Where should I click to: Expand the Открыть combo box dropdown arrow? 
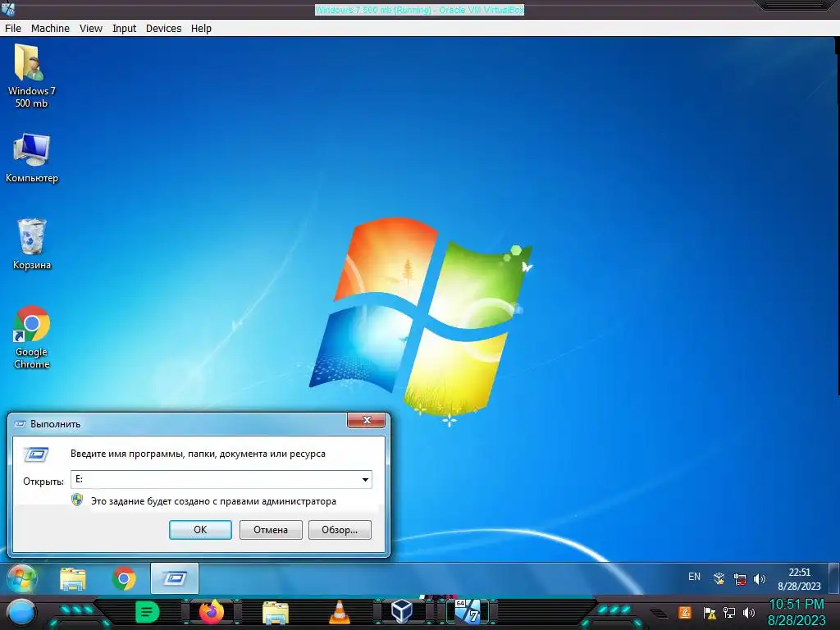(365, 479)
